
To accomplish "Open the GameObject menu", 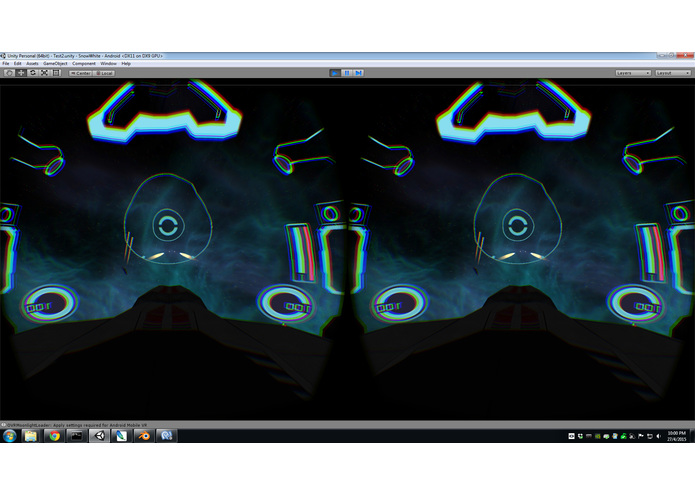I will [x=55, y=64].
